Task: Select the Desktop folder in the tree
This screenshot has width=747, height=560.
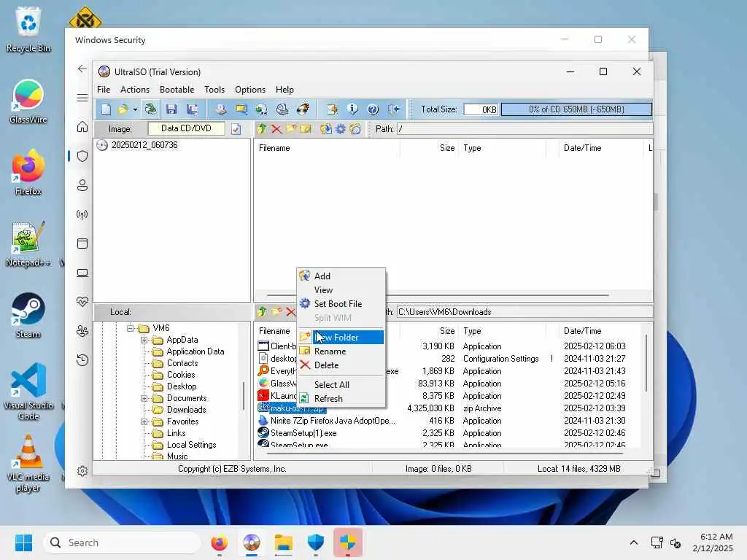Action: coord(182,386)
